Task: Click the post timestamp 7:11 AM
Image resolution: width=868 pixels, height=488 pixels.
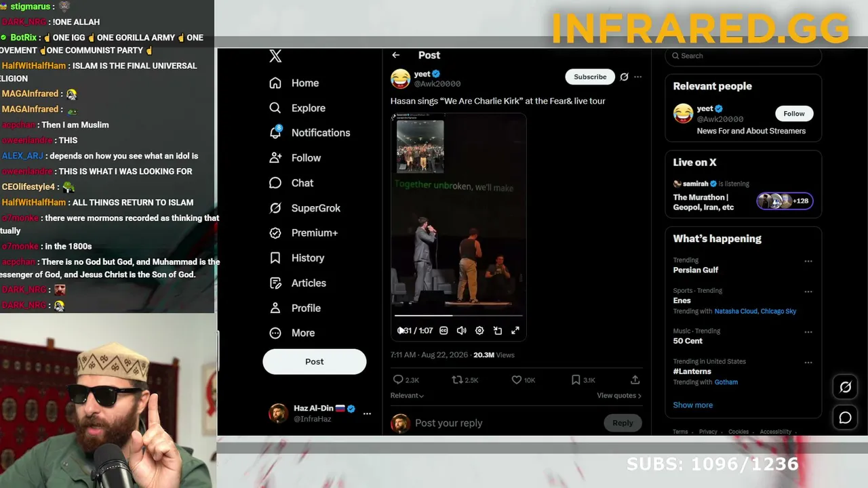Action: pos(429,355)
